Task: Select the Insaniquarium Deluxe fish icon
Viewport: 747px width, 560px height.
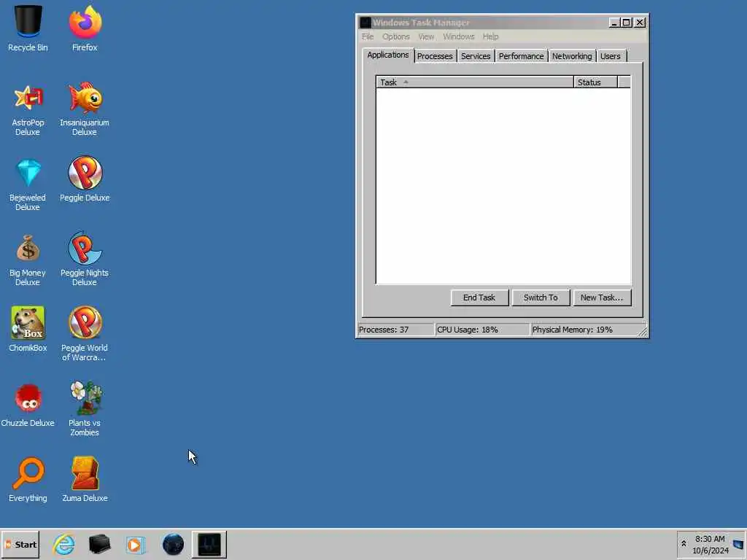Action: [85, 109]
